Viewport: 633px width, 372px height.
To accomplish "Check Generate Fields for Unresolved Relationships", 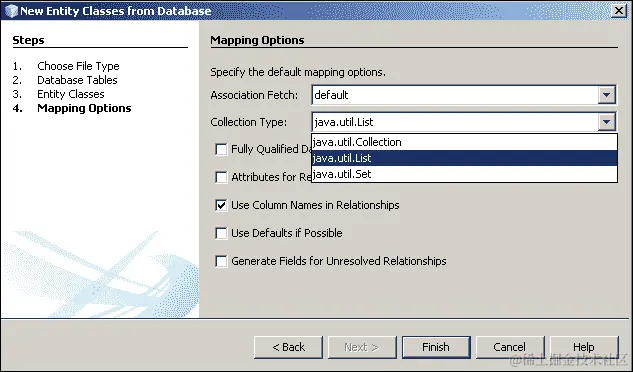I will [221, 261].
